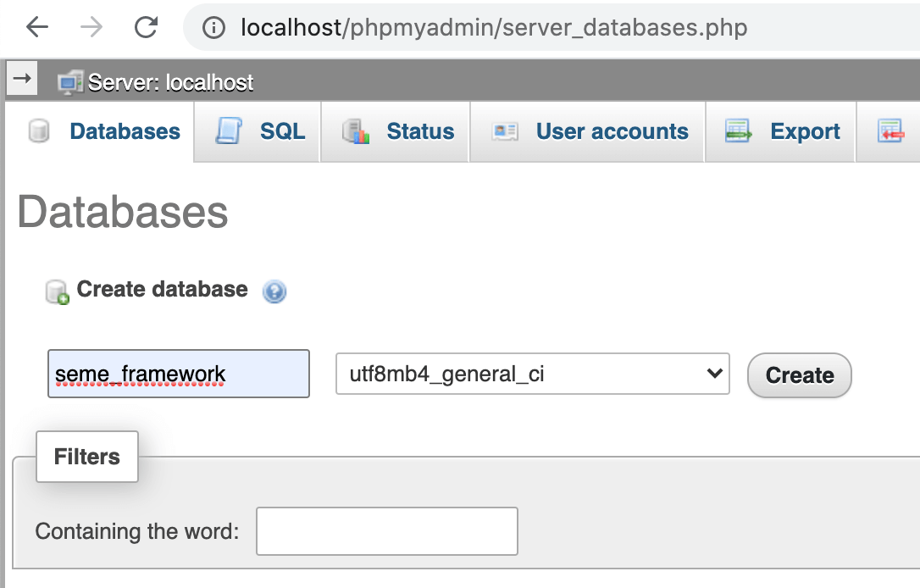Click the Containing the word filter field
This screenshot has height=588, width=920.
(x=386, y=531)
